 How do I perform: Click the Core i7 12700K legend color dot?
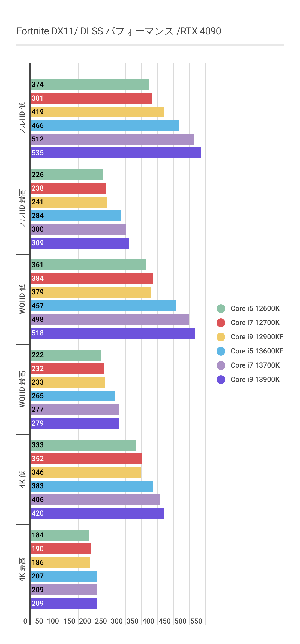(x=221, y=323)
